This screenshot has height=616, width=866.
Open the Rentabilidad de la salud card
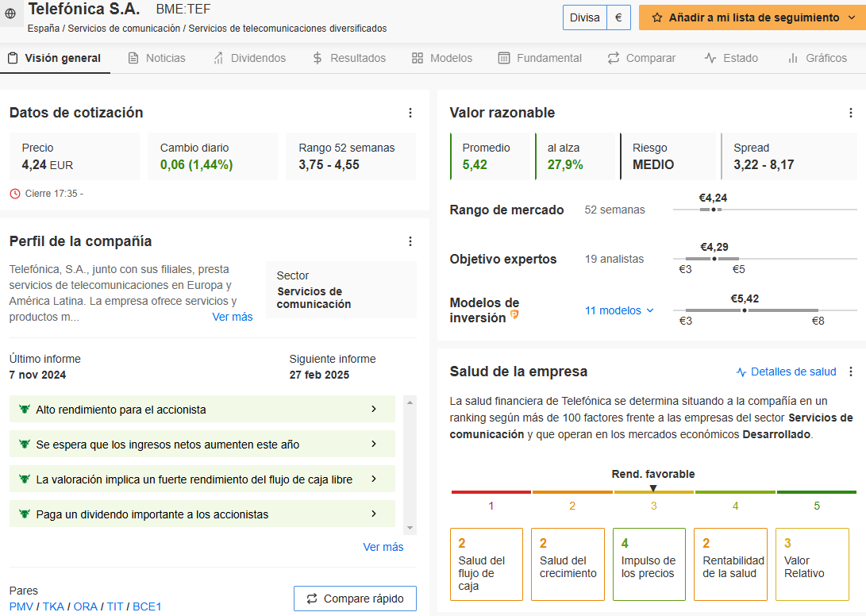731,564
